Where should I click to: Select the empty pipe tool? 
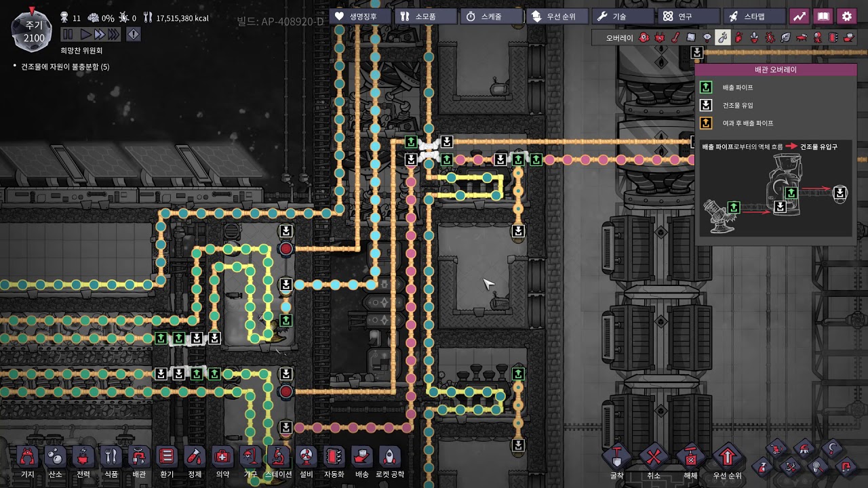846,467
